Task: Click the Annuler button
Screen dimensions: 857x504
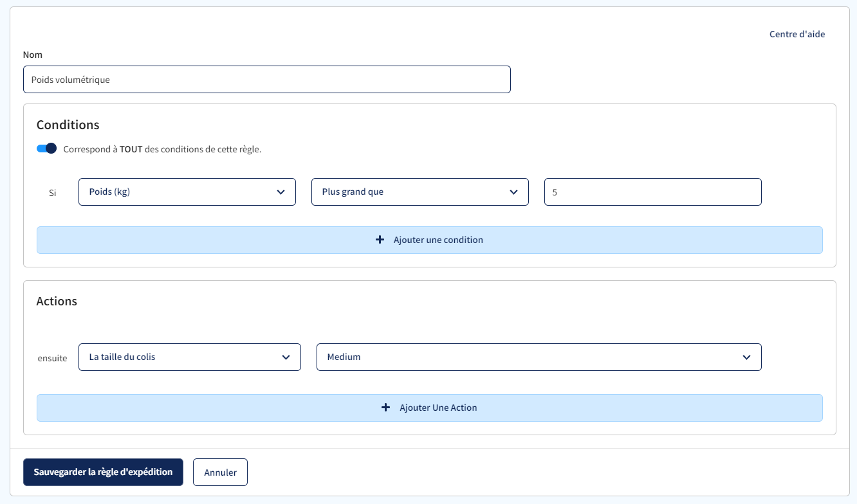Action: 221,472
